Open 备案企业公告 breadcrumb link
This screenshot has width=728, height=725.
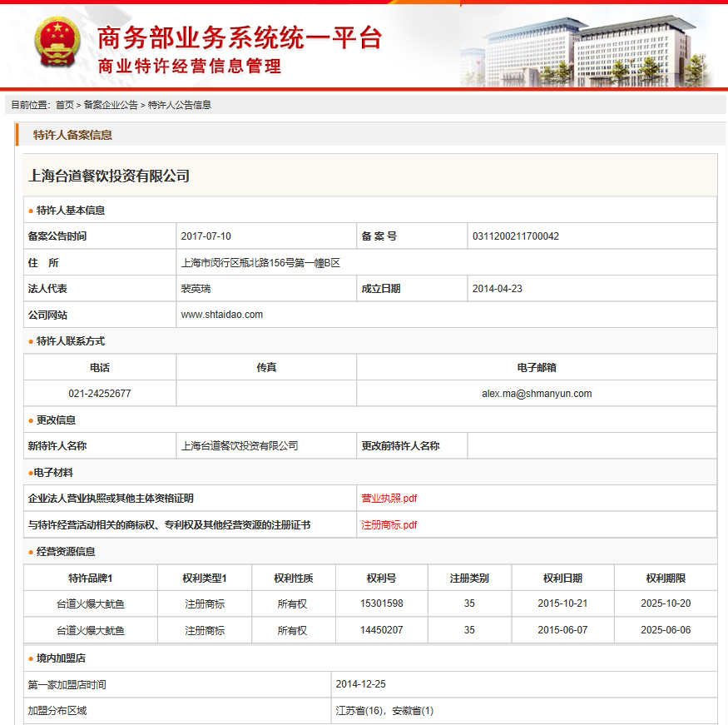pos(111,105)
